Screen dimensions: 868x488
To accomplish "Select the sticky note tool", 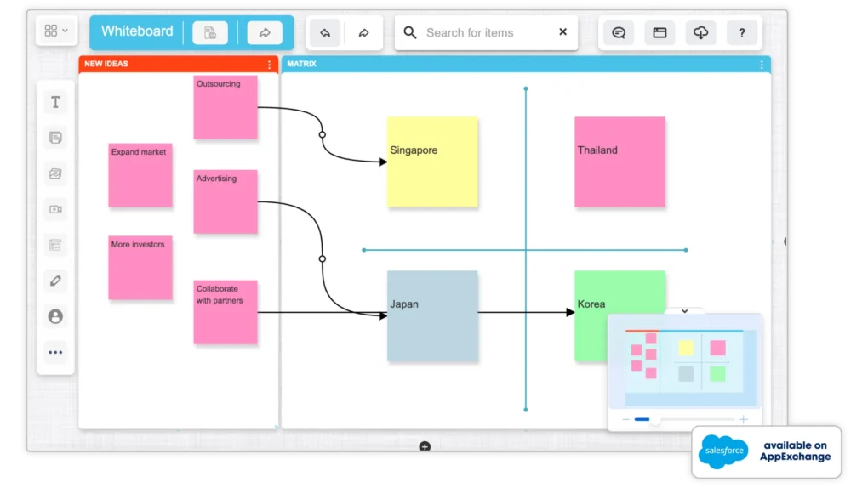I will (55, 138).
